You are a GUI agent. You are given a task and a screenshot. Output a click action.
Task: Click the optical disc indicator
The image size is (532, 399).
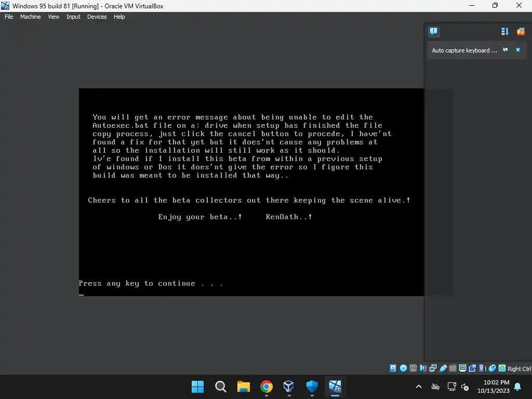point(403,368)
